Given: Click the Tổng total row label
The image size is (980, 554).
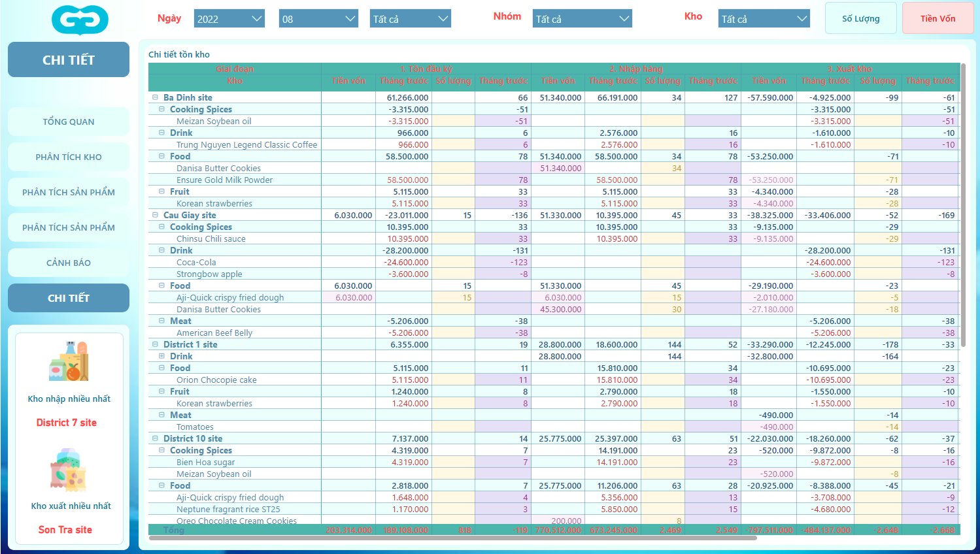Looking at the screenshot, I should 173,530.
